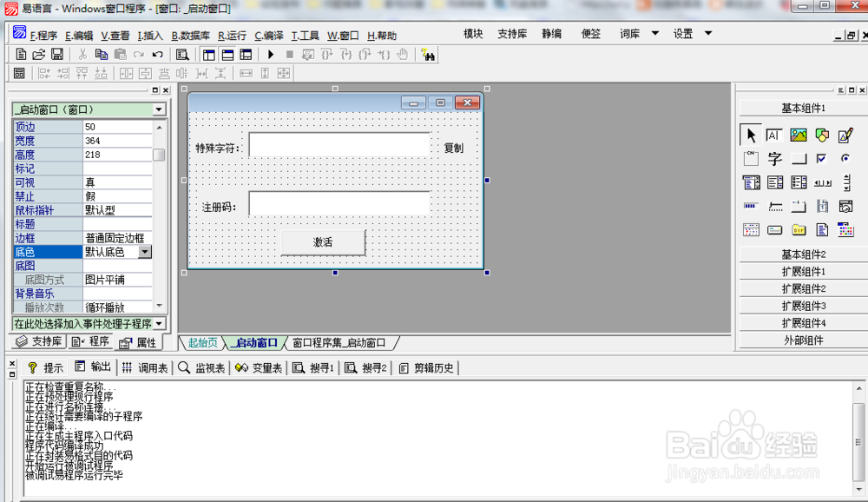Click the Copy toolbar icon

(x=102, y=55)
